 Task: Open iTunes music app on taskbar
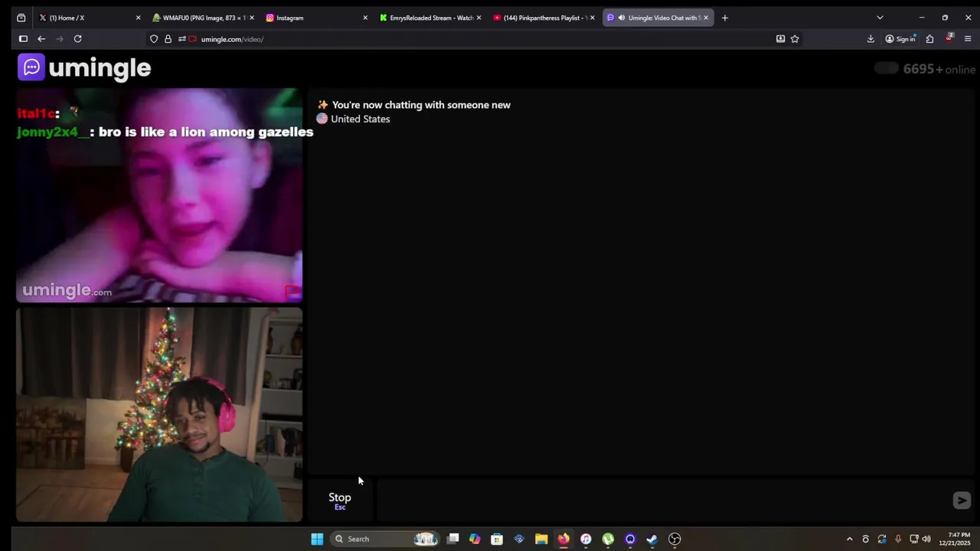[x=586, y=539]
